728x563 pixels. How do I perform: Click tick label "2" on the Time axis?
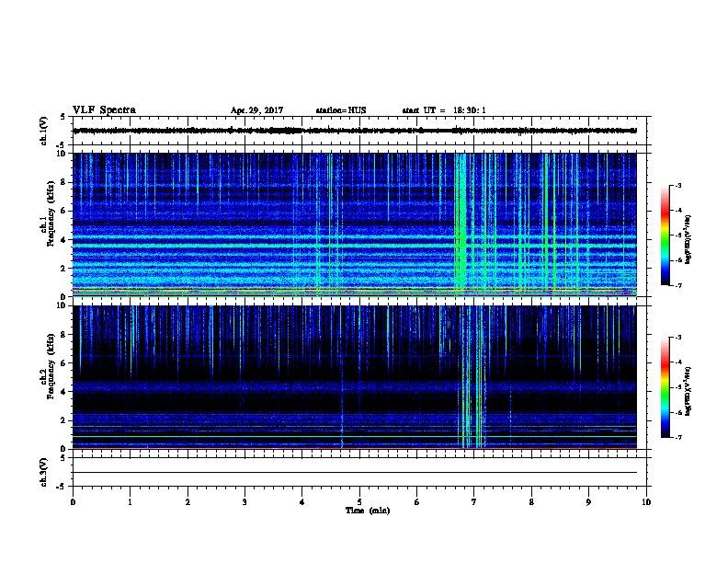click(x=188, y=502)
